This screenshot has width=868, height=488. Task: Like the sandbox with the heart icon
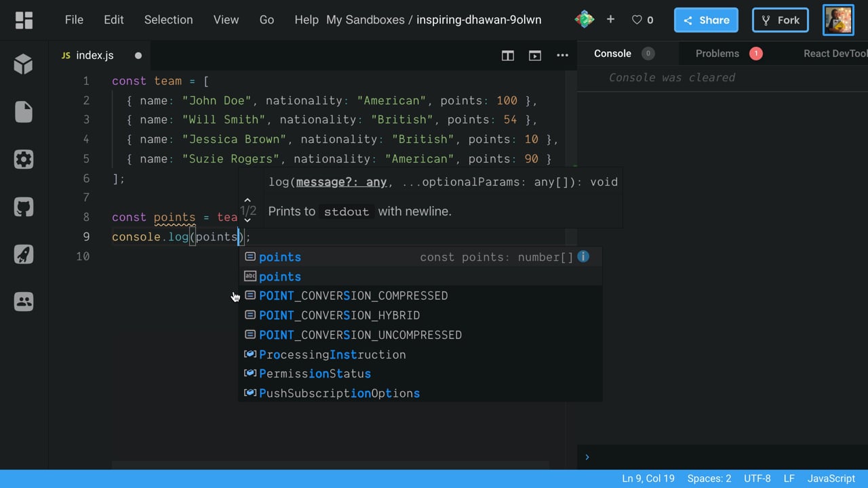coord(637,20)
